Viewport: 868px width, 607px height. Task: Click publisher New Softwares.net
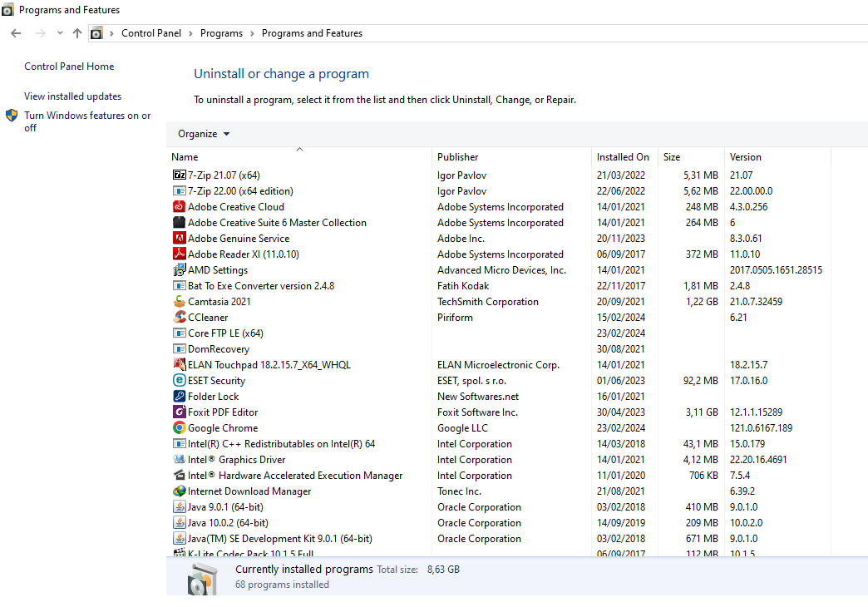click(478, 397)
